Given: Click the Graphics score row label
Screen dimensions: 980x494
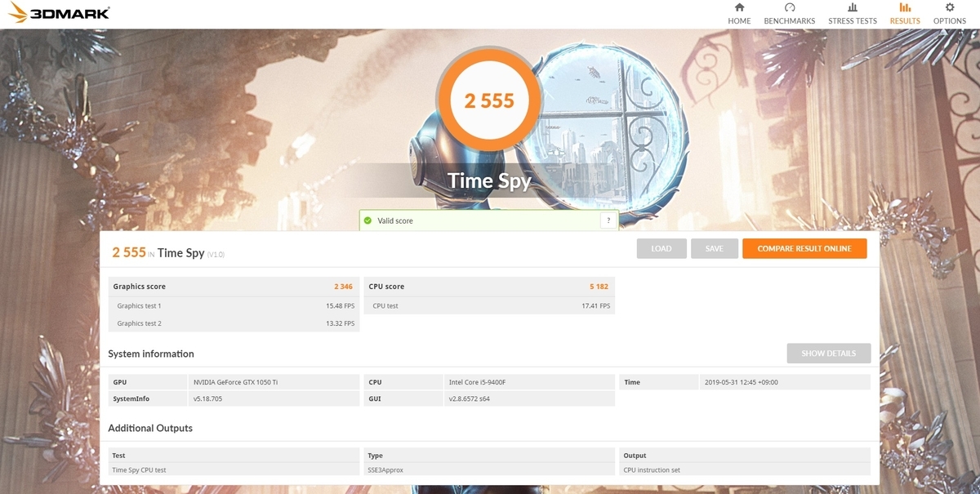Looking at the screenshot, I should point(140,287).
